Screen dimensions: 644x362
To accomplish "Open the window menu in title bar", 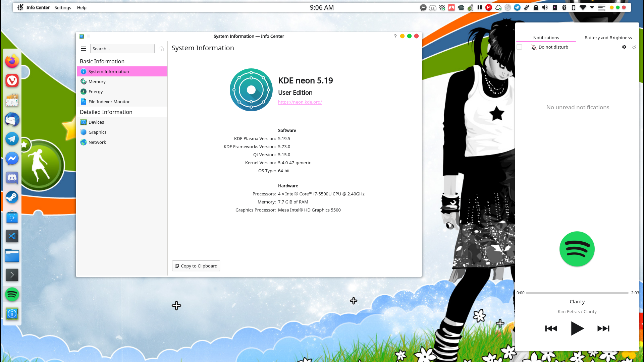I will click(x=89, y=36).
